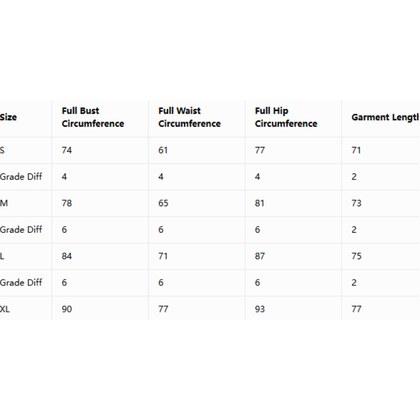The image size is (420, 420).
Task: Click the Full Hip Circumference header
Action: click(286, 117)
